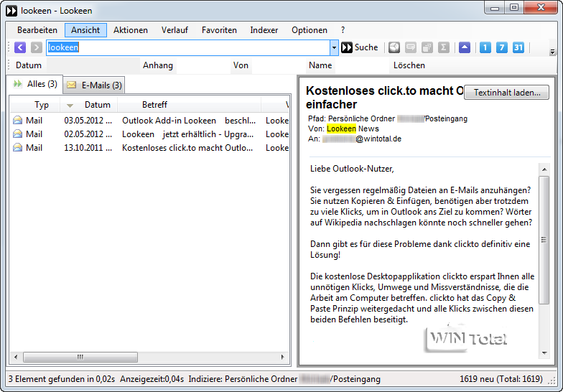Open the Optionen menu

[309, 30]
